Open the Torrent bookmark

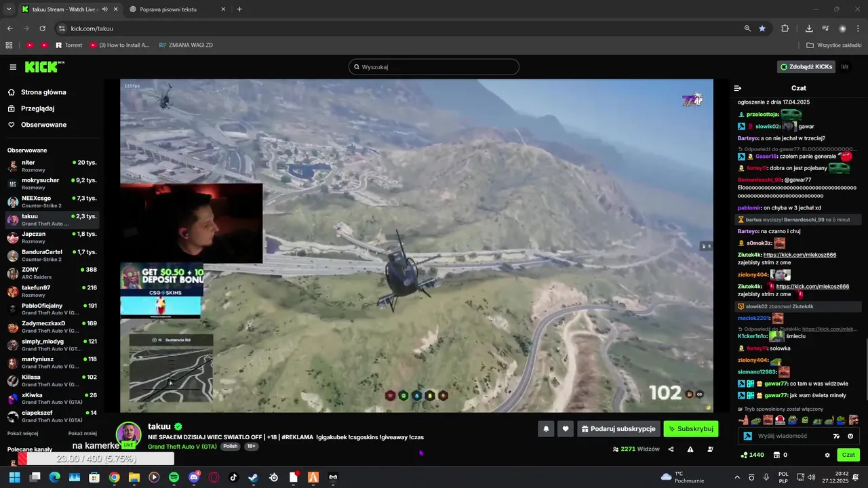click(x=68, y=45)
